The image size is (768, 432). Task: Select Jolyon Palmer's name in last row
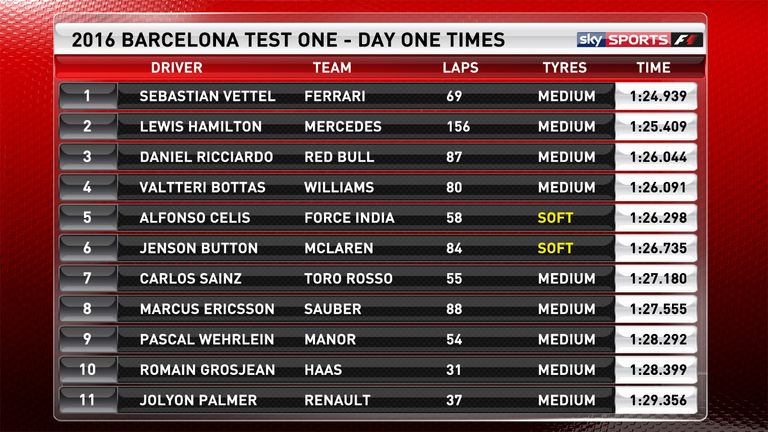click(198, 400)
